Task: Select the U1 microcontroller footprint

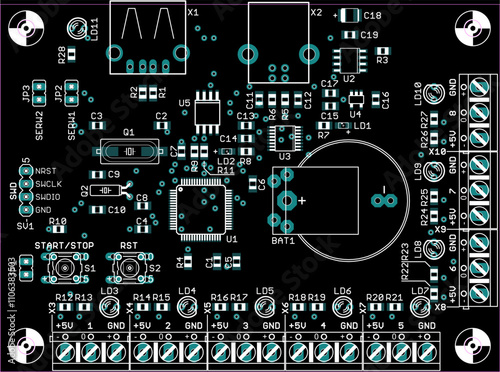Action: pos(201,210)
